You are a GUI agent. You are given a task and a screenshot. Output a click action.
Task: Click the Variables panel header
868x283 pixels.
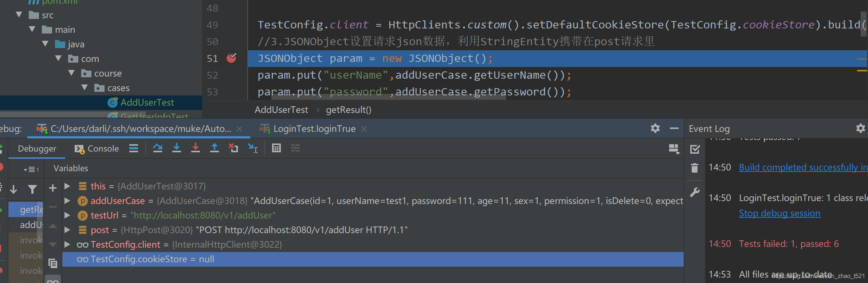pos(71,168)
